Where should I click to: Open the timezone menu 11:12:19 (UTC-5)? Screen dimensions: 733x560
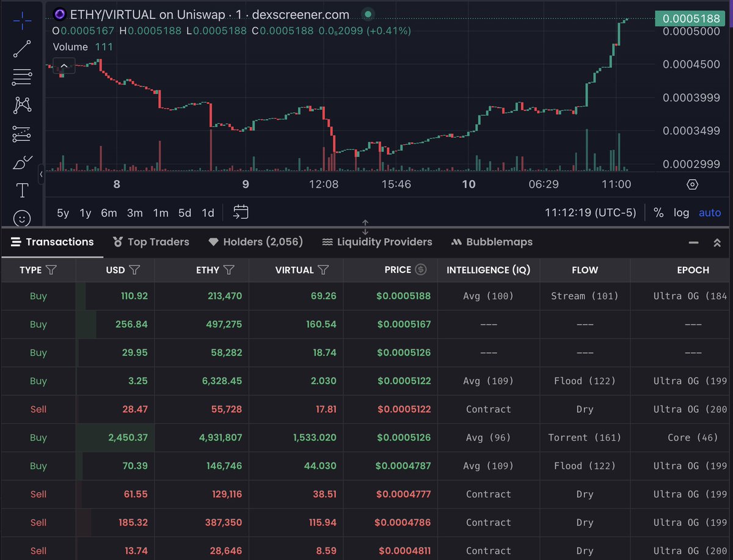[x=591, y=213]
